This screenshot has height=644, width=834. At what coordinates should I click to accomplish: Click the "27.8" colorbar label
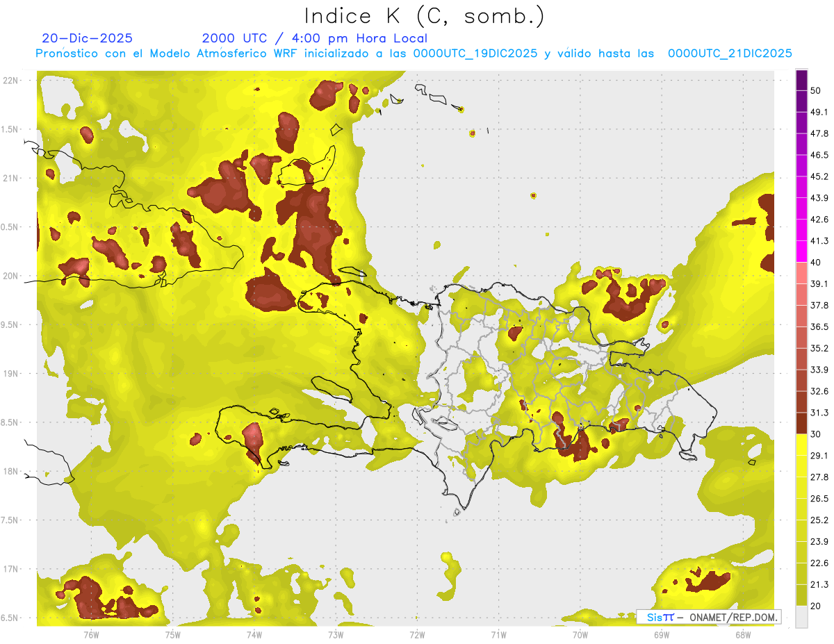[819, 477]
